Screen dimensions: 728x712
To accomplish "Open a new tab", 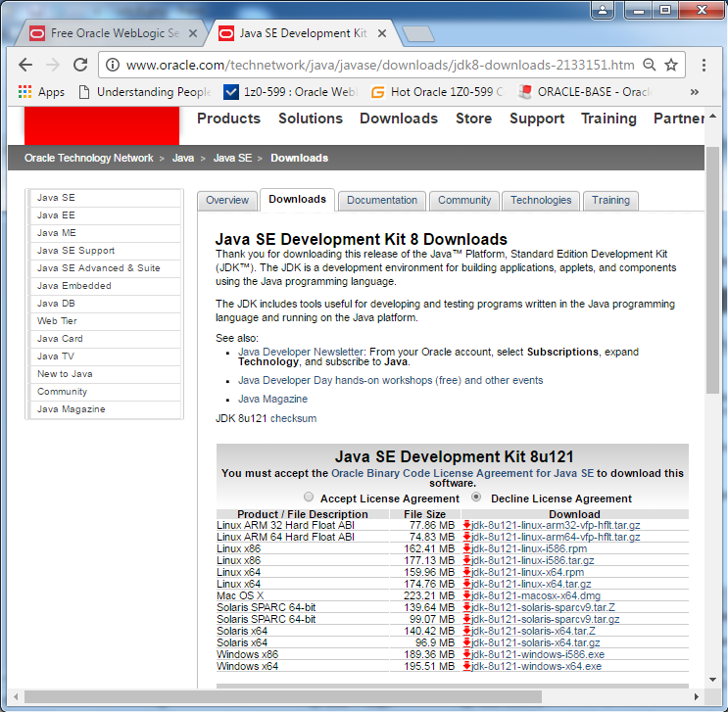I will (417, 34).
